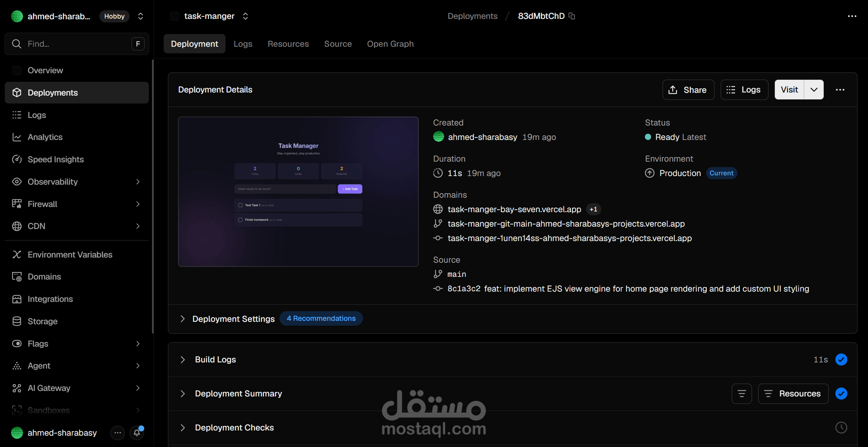Expand Deployment Settings section
The height and width of the screenshot is (447, 868).
click(183, 319)
